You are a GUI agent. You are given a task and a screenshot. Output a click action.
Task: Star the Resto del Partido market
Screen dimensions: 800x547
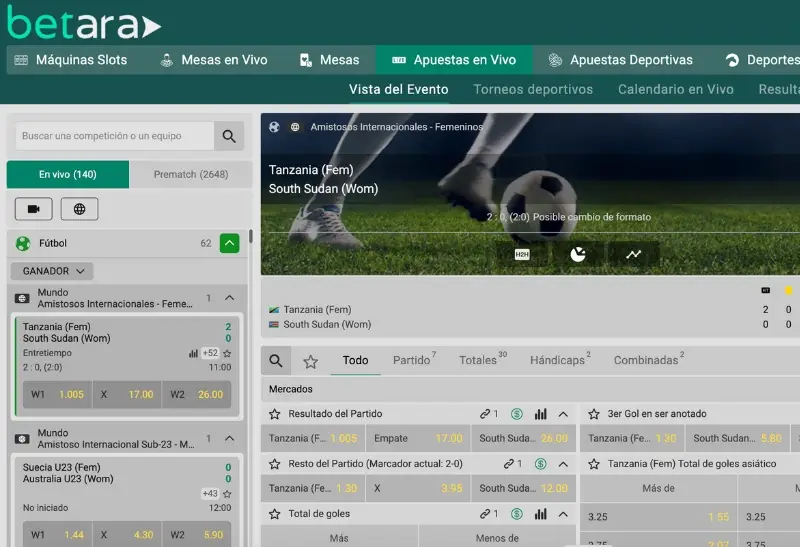(x=274, y=464)
